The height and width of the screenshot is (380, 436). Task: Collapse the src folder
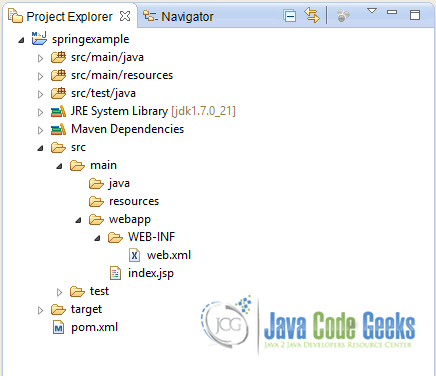[40, 148]
